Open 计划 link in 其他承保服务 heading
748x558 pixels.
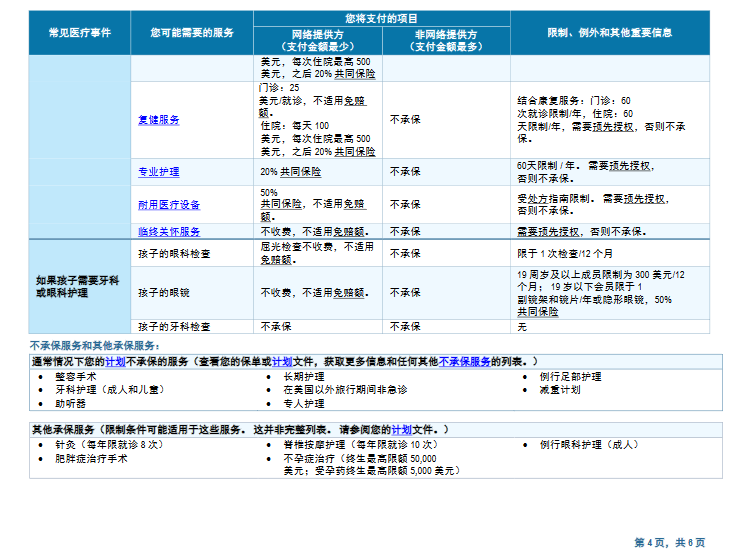[x=401, y=428]
